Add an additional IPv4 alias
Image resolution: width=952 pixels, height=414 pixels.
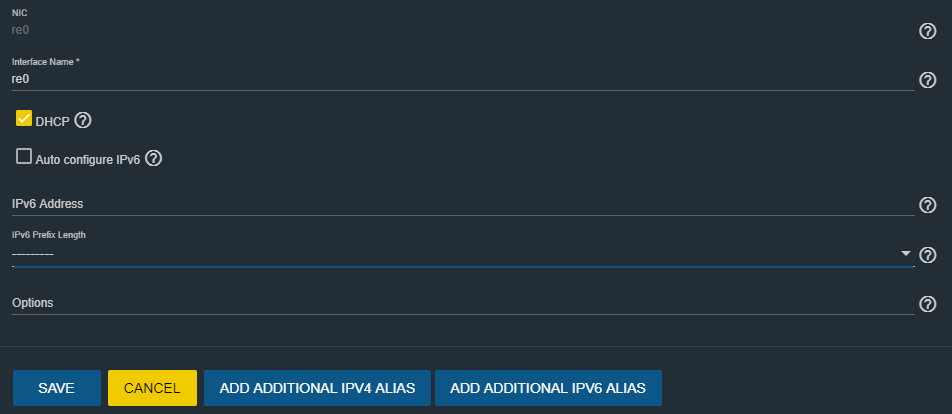click(318, 388)
